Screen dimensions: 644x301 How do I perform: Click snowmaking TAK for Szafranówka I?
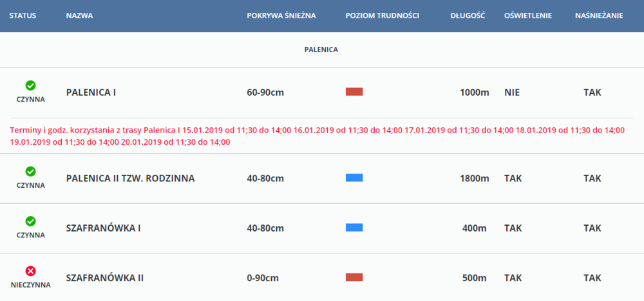(592, 228)
